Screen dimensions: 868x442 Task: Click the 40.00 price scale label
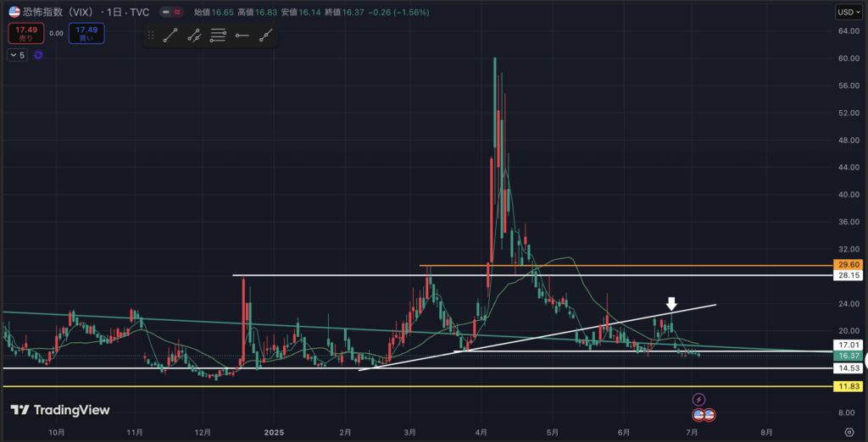[x=849, y=195]
